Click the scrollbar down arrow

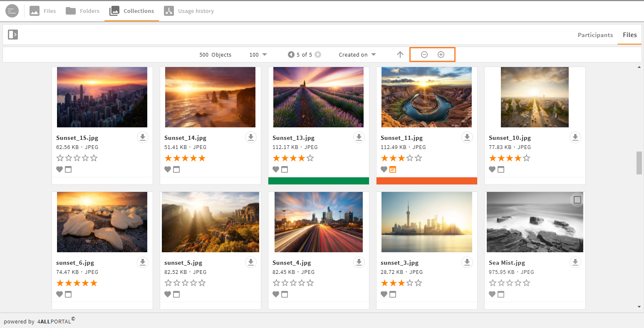639,307
